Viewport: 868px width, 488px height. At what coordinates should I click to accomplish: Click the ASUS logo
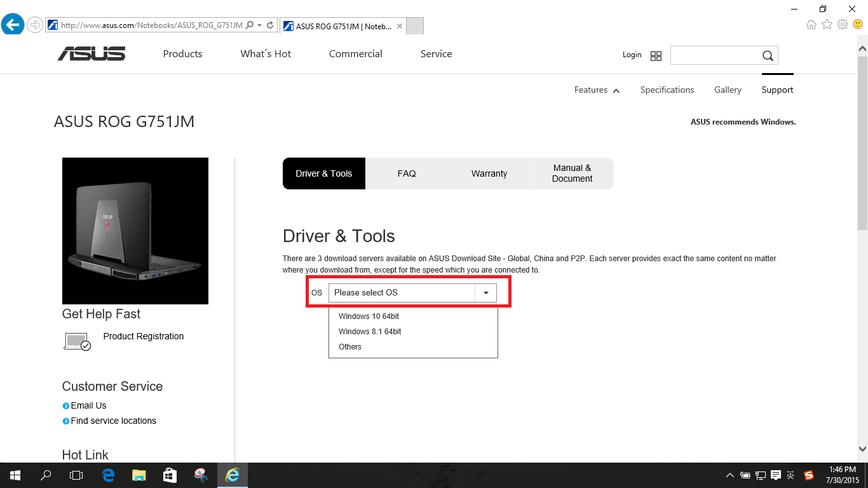click(x=92, y=54)
